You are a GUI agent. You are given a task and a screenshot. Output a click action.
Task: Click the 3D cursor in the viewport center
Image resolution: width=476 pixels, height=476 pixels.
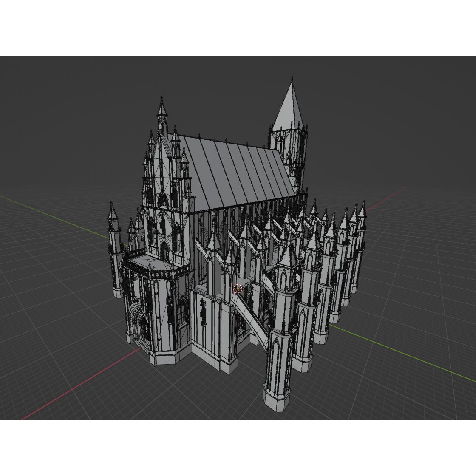coord(238,289)
